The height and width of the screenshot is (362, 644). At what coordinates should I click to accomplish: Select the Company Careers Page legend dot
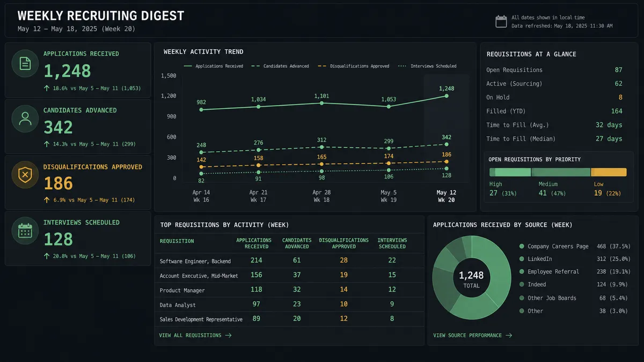point(522,246)
